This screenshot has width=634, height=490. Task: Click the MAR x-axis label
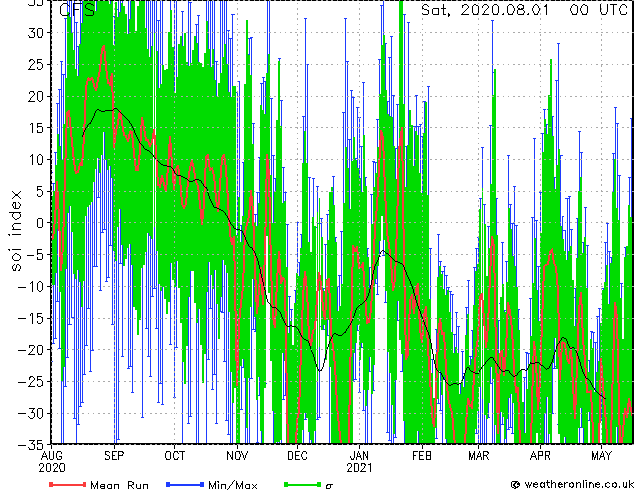tap(479, 456)
